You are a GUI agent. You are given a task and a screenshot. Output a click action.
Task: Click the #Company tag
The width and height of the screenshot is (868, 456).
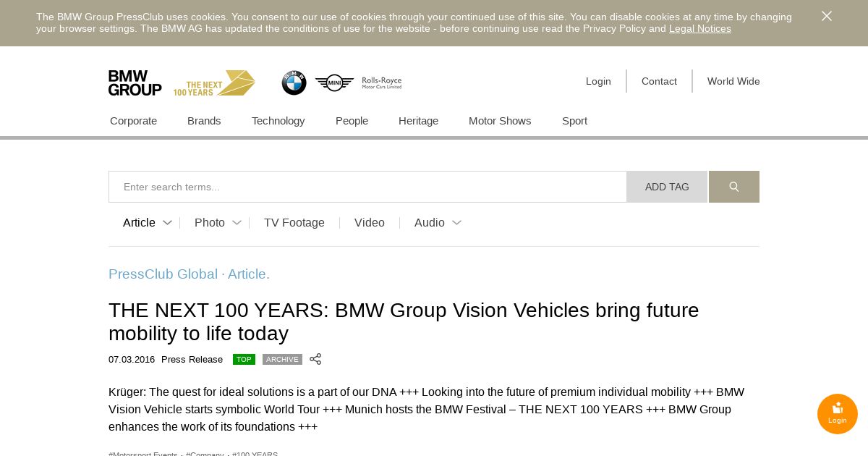pos(205,454)
